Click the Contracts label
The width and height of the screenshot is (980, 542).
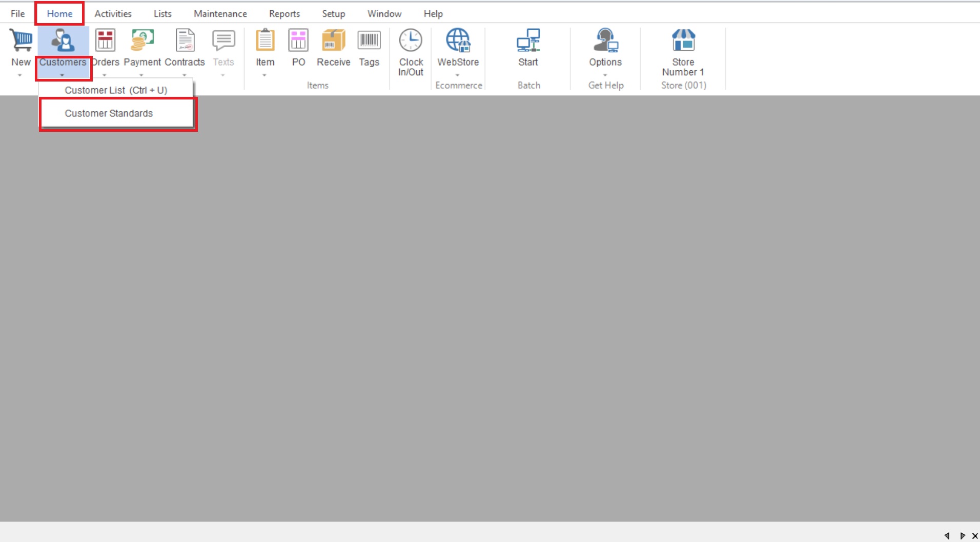[185, 62]
